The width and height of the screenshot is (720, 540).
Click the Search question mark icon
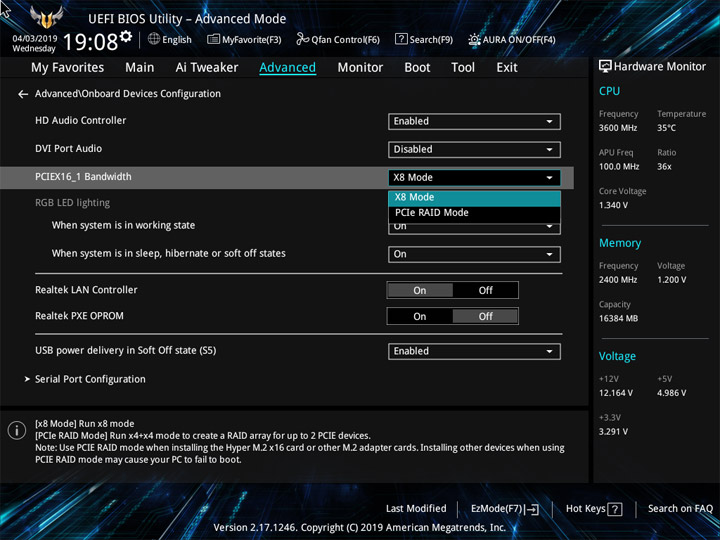coord(401,39)
